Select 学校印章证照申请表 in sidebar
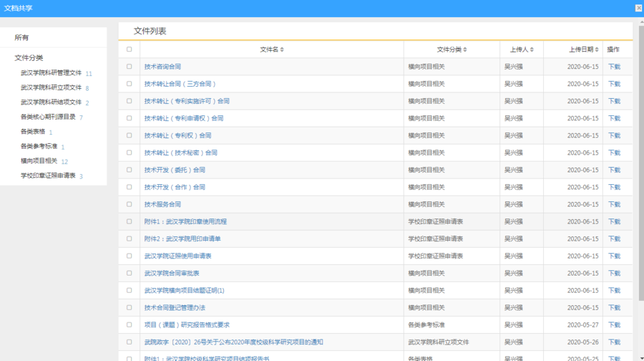The width and height of the screenshot is (644, 361). tap(47, 175)
